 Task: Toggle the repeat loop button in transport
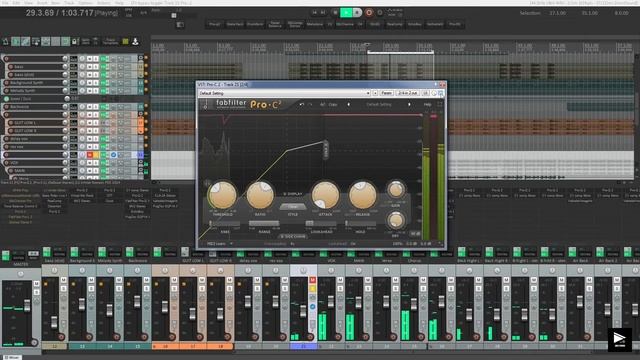[380, 13]
